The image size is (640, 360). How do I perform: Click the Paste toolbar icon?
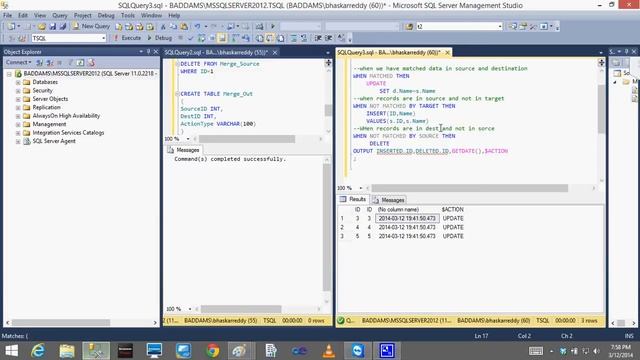pos(184,26)
